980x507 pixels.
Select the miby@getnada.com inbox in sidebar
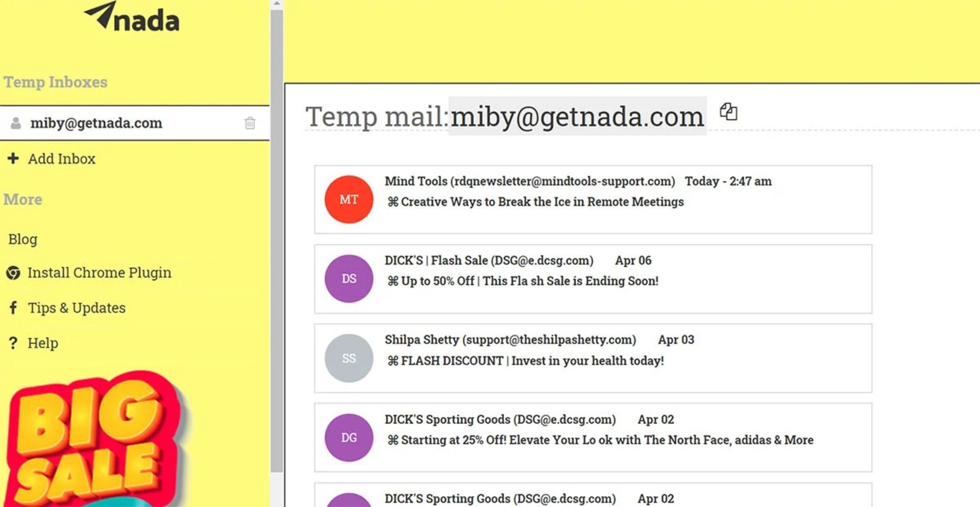[135, 123]
